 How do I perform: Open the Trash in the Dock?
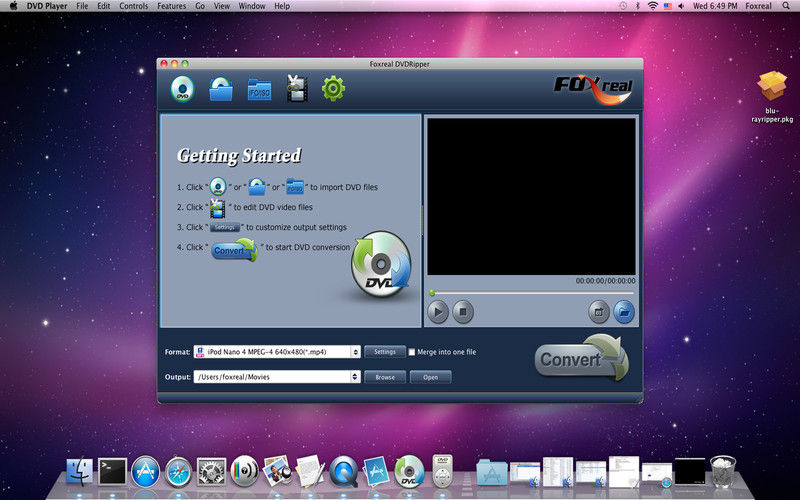pyautogui.click(x=723, y=471)
